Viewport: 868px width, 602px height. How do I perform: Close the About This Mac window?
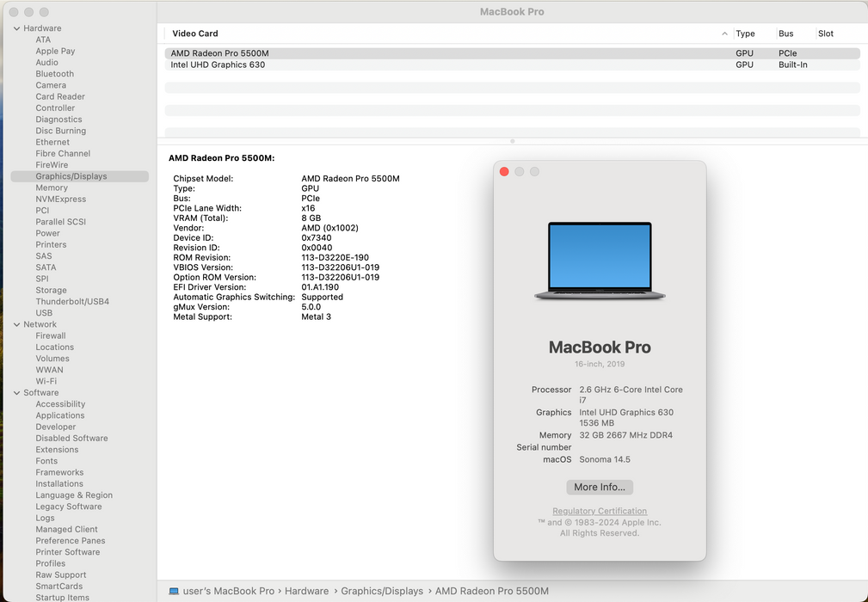(x=504, y=171)
